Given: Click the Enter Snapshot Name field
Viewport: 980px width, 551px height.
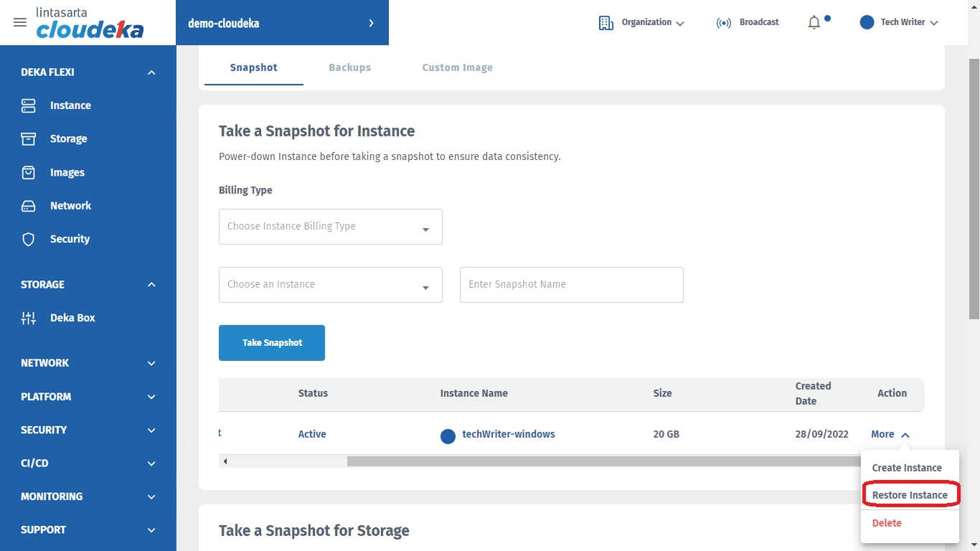Looking at the screenshot, I should pyautogui.click(x=571, y=285).
